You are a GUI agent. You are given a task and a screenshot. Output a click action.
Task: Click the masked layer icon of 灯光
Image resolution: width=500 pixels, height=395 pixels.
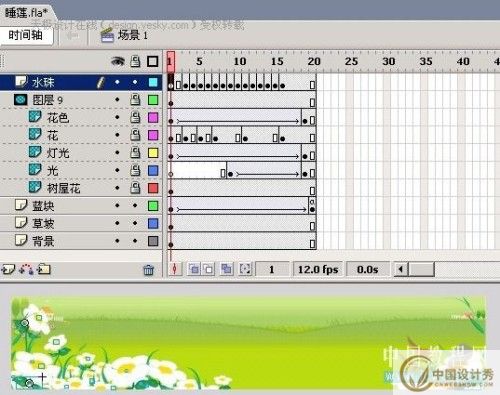35,152
